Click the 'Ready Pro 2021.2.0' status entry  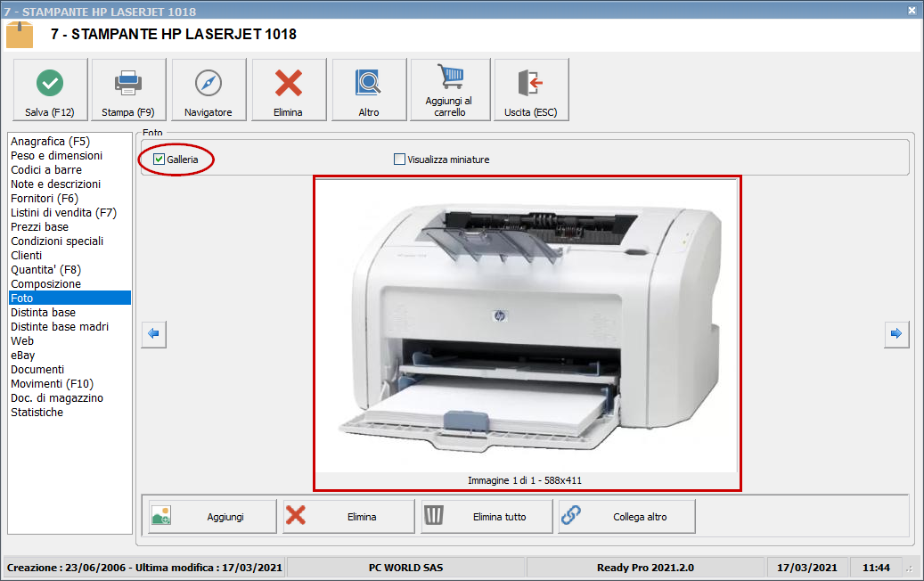click(645, 568)
